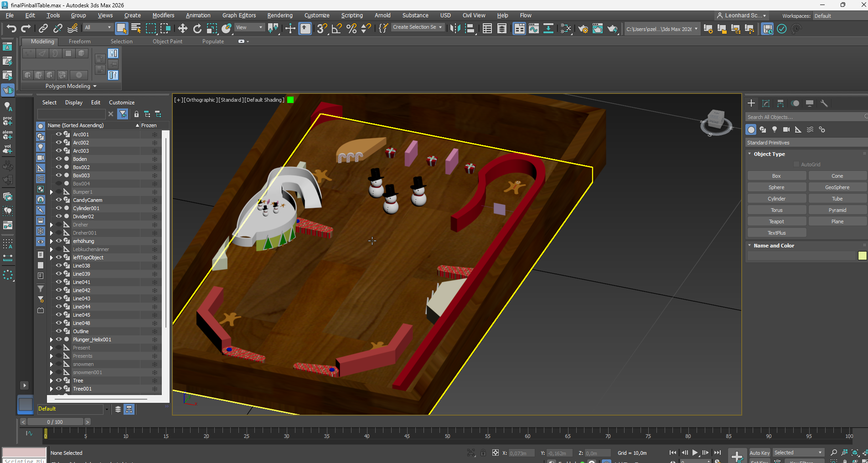Expand the snowmen group in Scene Explorer
Image resolution: width=868 pixels, height=463 pixels.
[51, 364]
